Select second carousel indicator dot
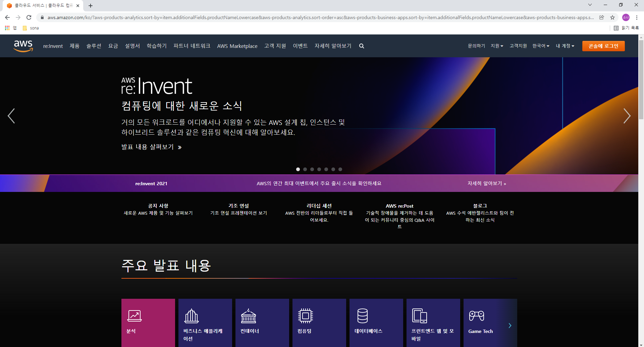Screen dimensions: 644x347 tap(305, 169)
